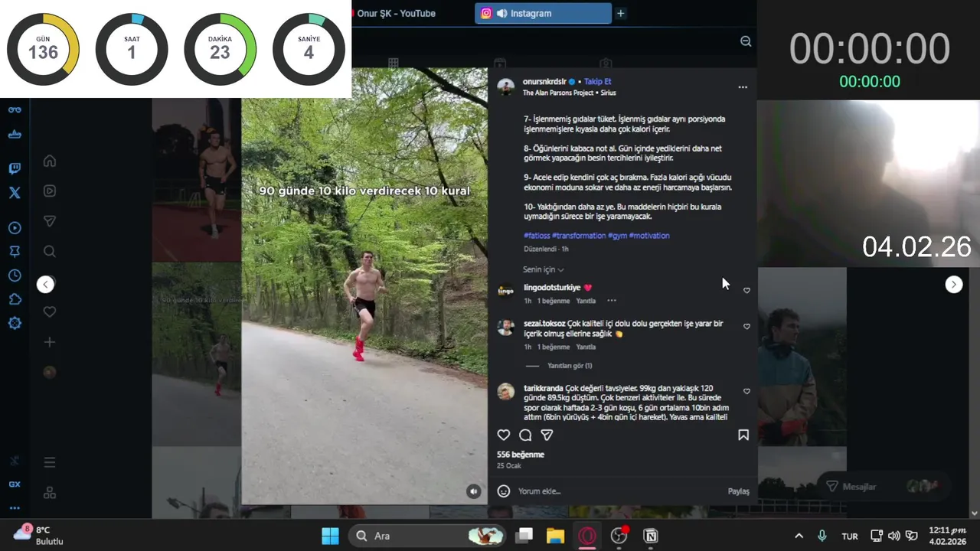Screen dimensions: 980x551
Task: Open Instagram profile avatar in left nav
Action: point(50,372)
